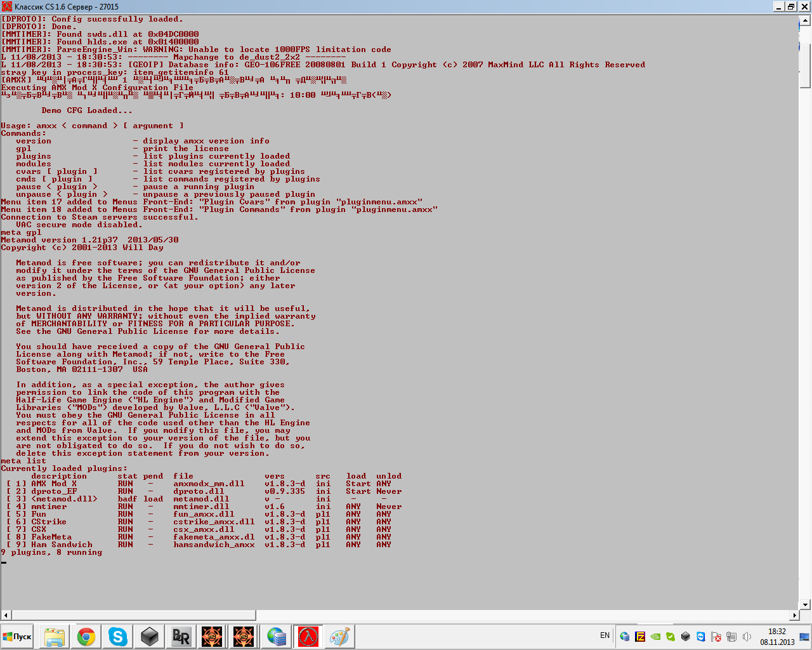Click 'Executing AMX Mod X Configuration File' line

[x=97, y=88]
